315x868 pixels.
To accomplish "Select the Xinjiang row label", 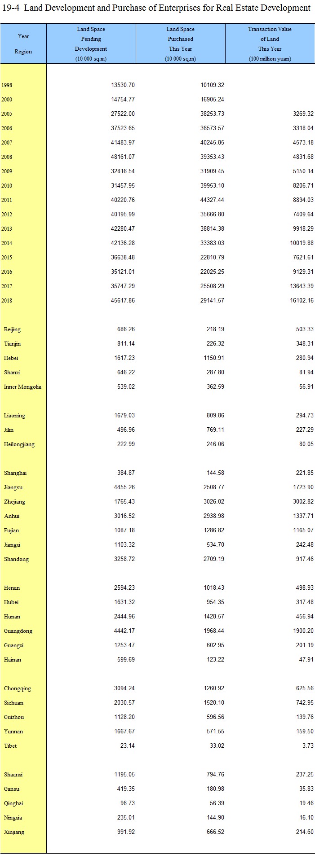I will pos(14,832).
